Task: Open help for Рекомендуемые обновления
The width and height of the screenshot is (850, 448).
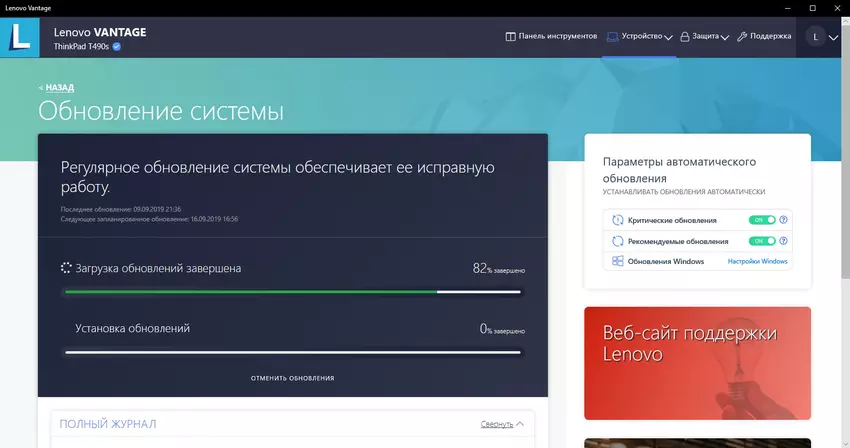Action: (784, 241)
